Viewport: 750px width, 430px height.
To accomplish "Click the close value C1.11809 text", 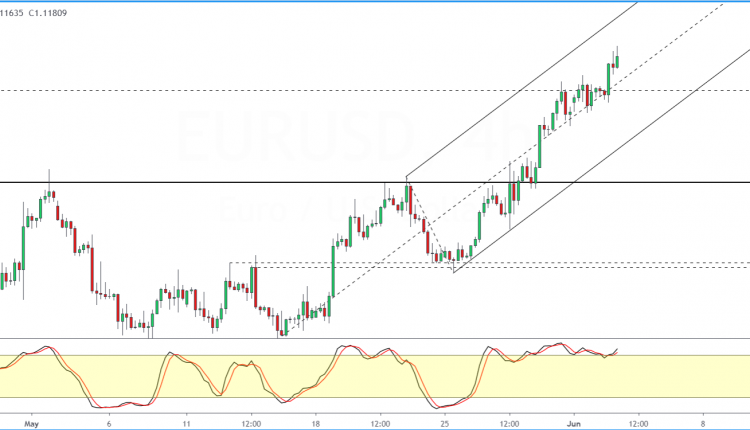I will [x=48, y=13].
